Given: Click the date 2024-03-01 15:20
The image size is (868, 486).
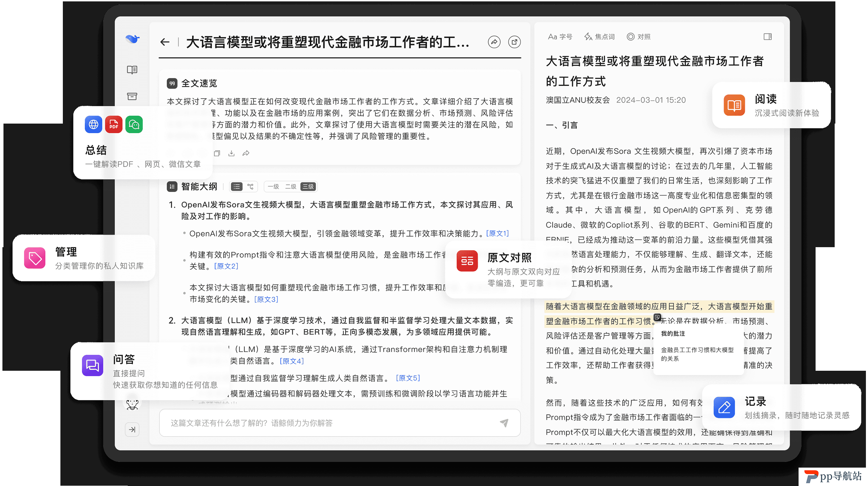Looking at the screenshot, I should 651,100.
